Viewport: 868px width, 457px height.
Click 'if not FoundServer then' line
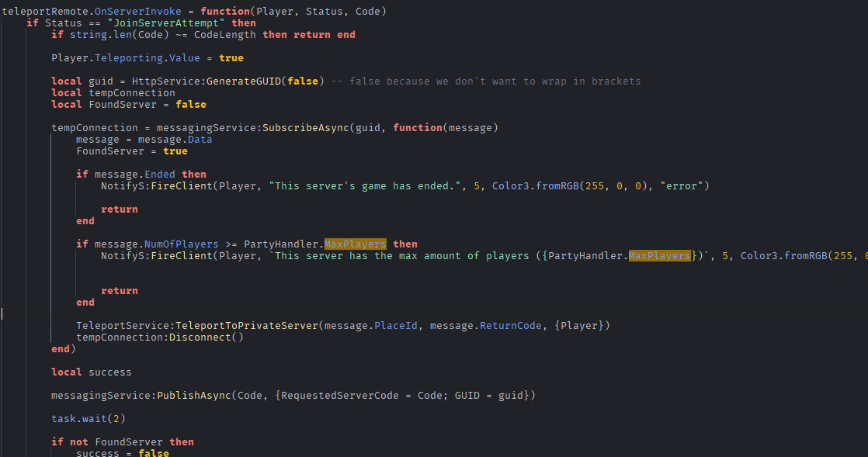123,441
